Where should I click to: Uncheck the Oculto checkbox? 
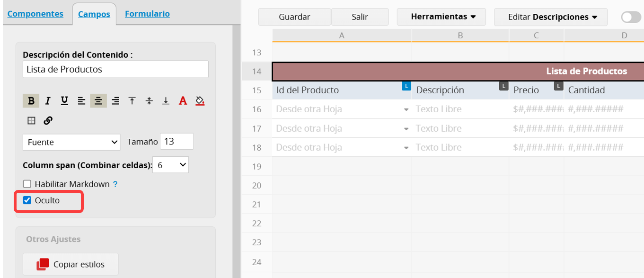(x=27, y=200)
